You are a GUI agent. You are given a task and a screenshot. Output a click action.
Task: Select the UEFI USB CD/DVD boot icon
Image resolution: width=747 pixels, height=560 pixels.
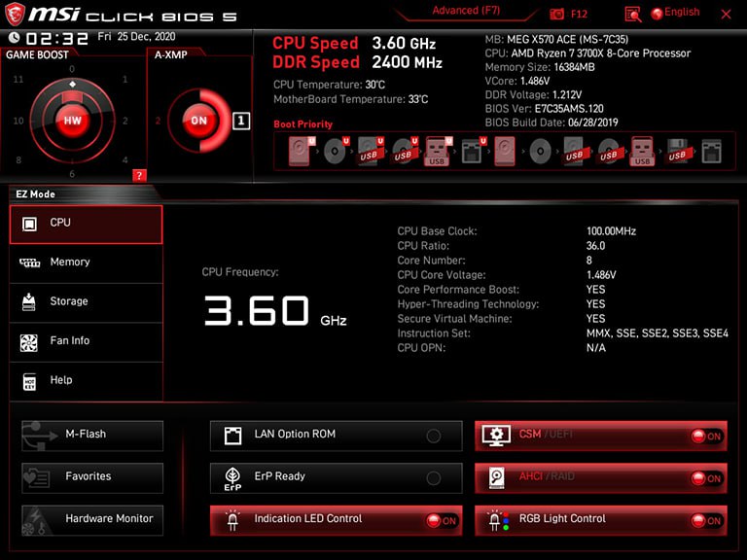(x=405, y=151)
